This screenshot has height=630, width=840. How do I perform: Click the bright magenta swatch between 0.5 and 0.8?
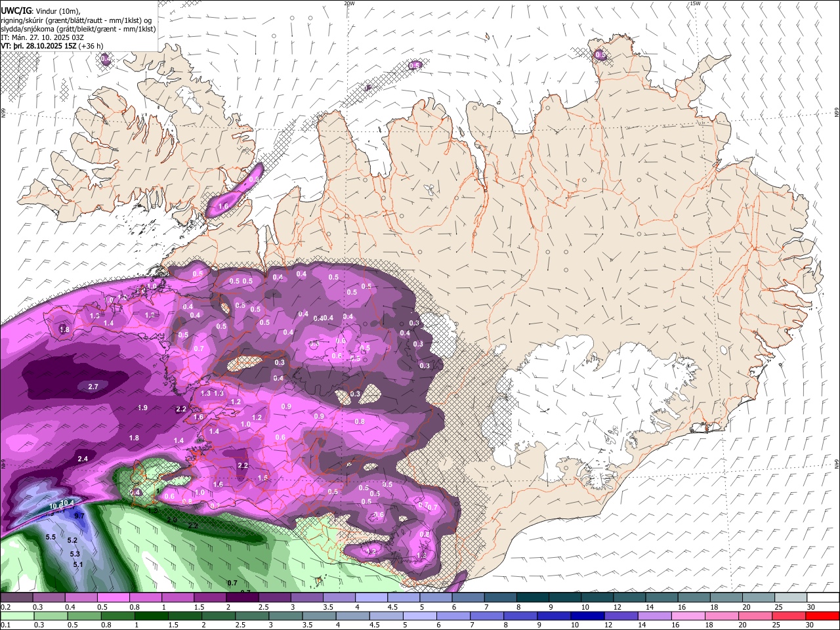tap(114, 598)
